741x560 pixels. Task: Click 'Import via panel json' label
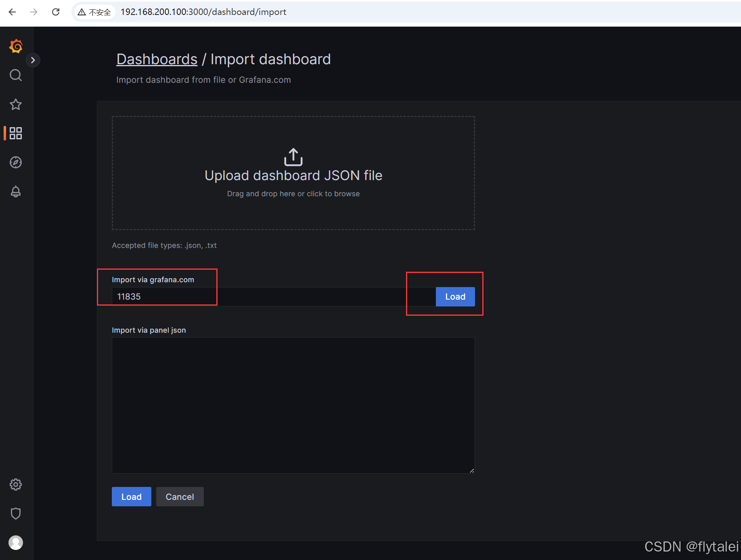coord(149,330)
